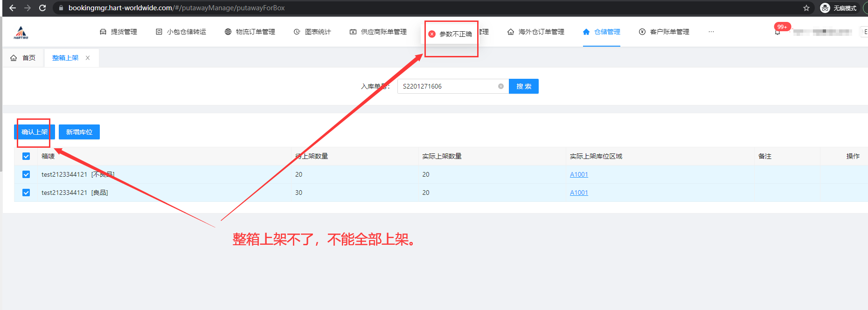Viewport: 868px width, 310px height.
Task: Click the 确认上架 button
Action: [x=35, y=132]
